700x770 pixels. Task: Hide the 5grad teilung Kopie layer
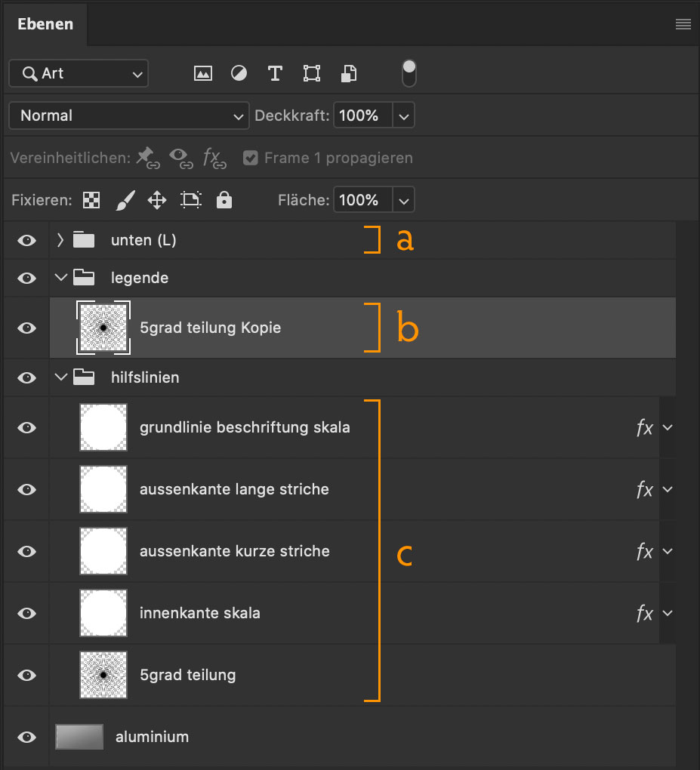coord(27,328)
